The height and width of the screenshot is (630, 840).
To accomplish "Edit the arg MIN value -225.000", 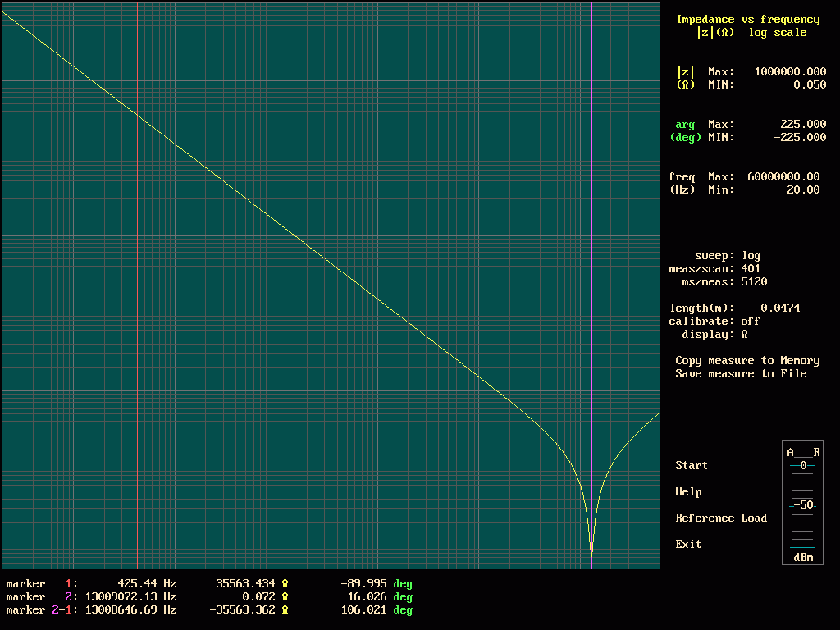I will click(x=800, y=137).
